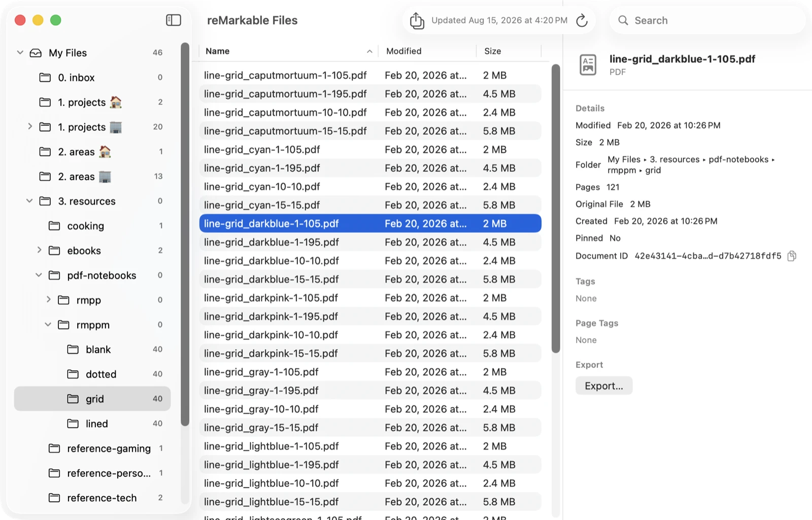Collapse the pdf-notebooks folder
Image resolution: width=812 pixels, height=520 pixels.
point(39,275)
